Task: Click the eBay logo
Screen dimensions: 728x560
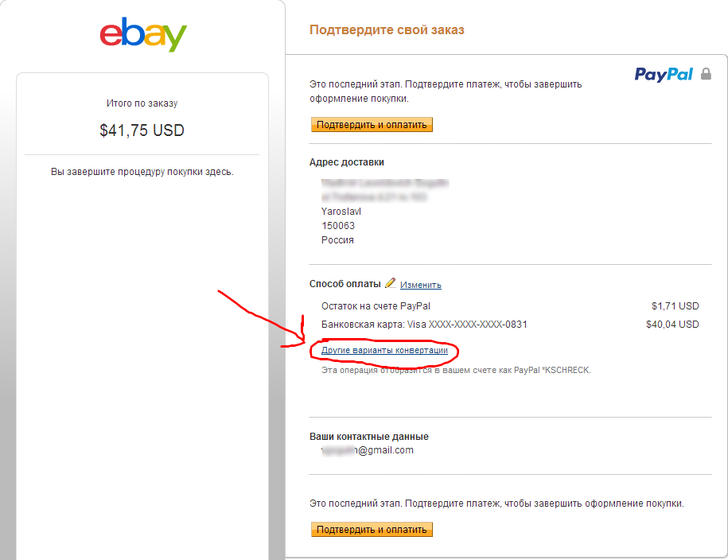Action: click(143, 36)
